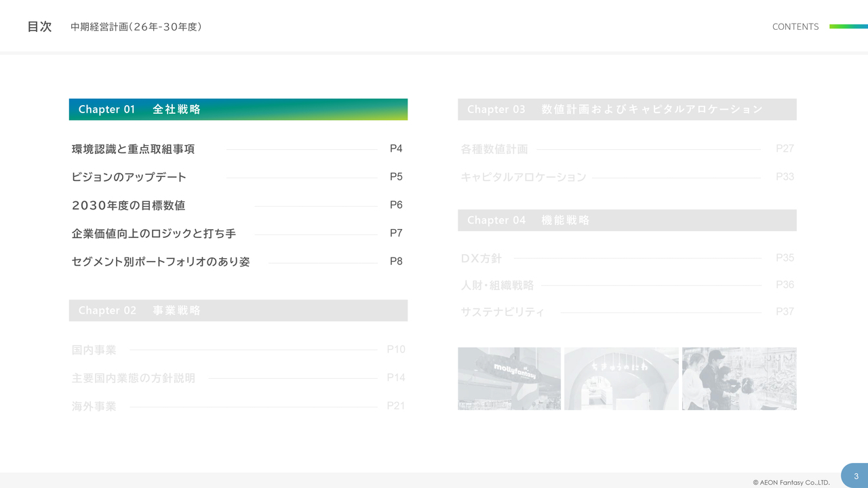This screenshot has height=488, width=868.
Task: Click the slide number 3 badge
Action: pos(856,476)
